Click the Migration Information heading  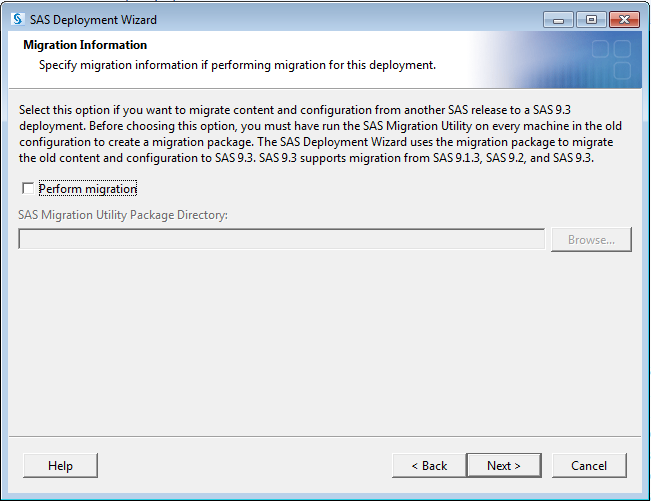pyautogui.click(x=85, y=45)
